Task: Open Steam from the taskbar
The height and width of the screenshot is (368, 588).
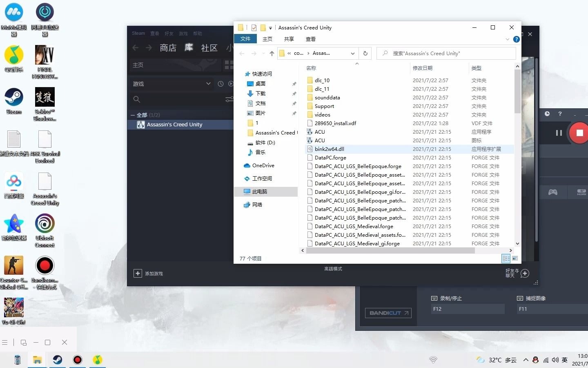Action: pyautogui.click(x=57, y=360)
